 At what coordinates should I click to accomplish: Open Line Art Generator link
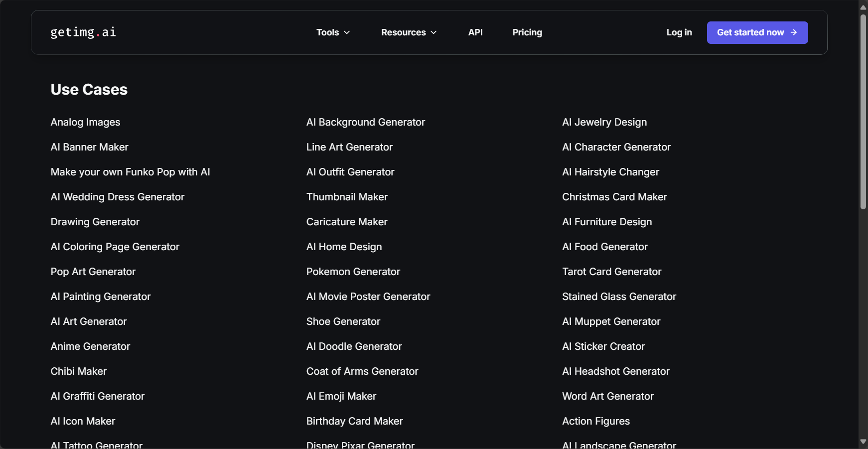tap(349, 147)
